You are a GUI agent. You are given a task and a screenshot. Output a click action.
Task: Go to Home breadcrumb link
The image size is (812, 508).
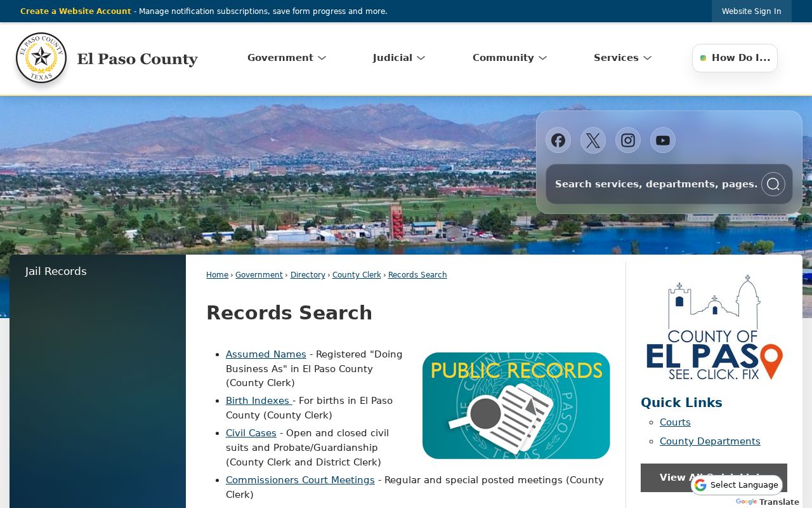(217, 275)
